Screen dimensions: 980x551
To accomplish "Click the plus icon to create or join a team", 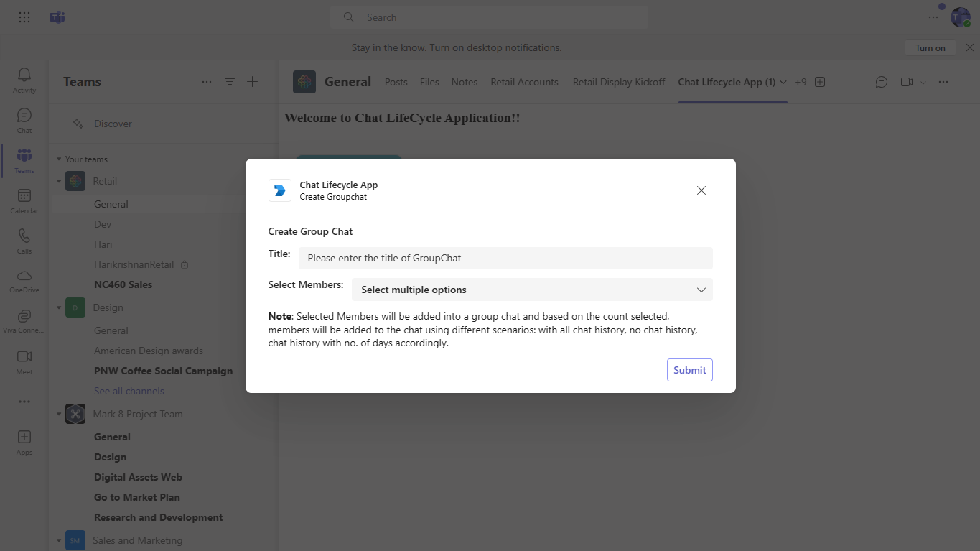I will click(x=253, y=82).
